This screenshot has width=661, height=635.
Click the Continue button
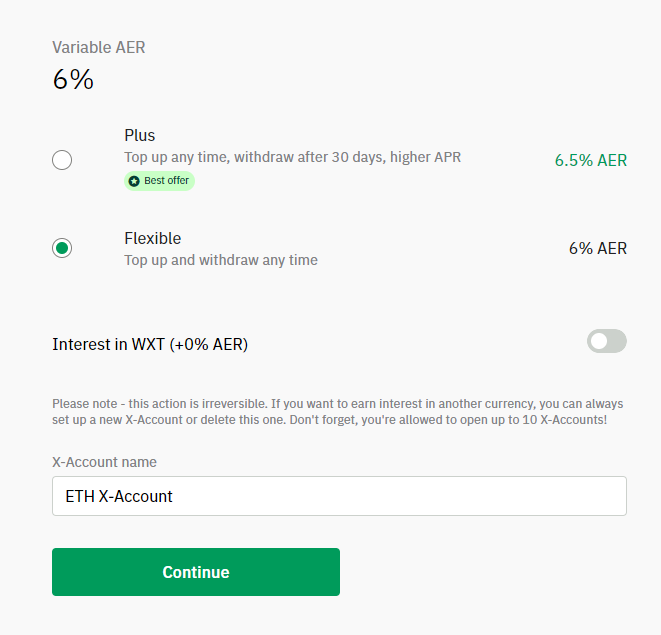point(196,572)
